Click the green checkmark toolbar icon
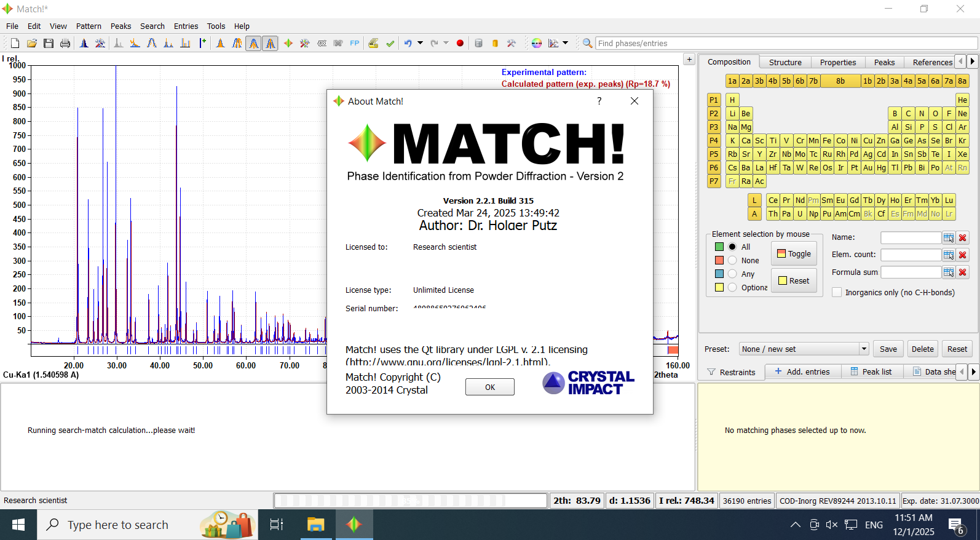980x540 pixels. [x=390, y=43]
